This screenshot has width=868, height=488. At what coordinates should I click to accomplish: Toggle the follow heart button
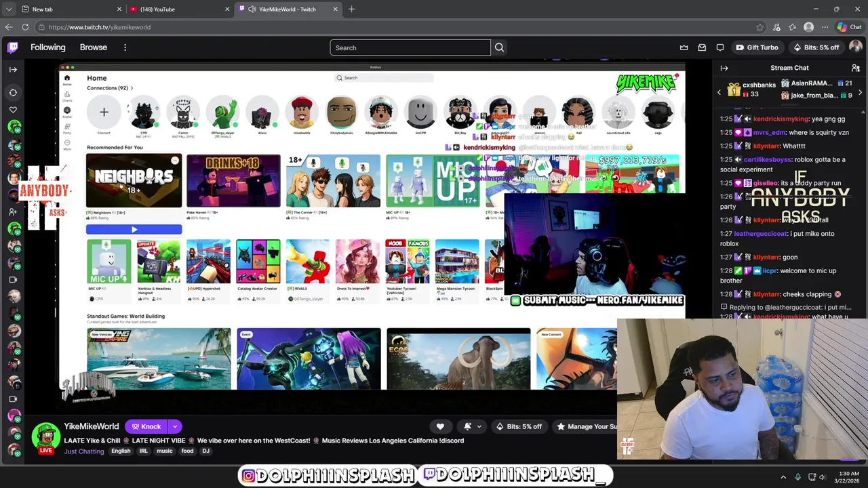click(440, 426)
